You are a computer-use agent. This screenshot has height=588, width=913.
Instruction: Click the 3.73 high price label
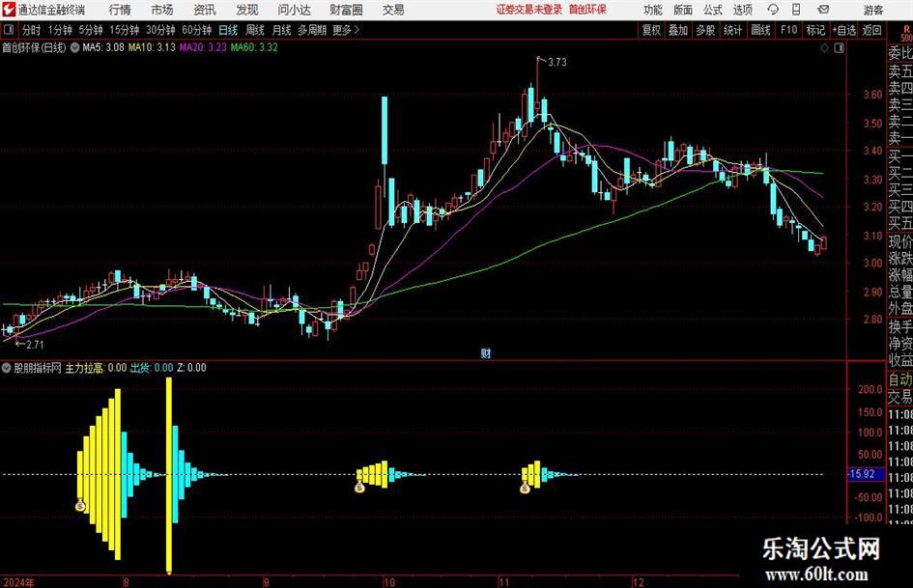[556, 63]
